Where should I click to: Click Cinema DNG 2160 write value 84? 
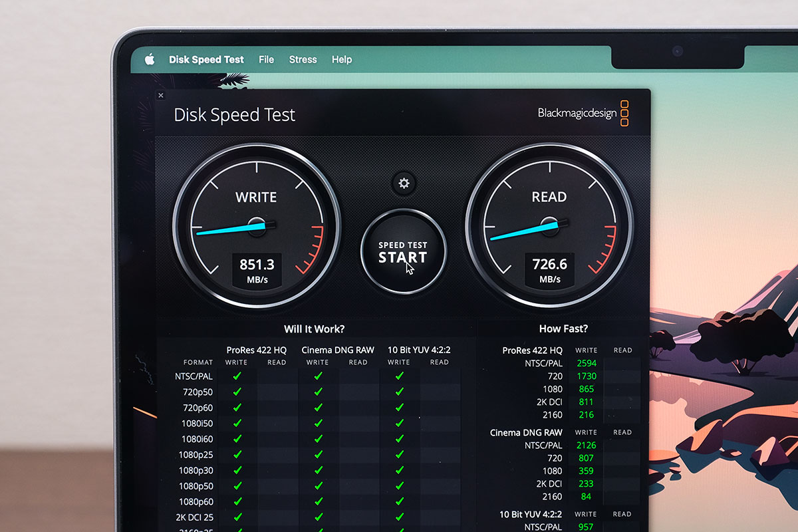coord(587,496)
